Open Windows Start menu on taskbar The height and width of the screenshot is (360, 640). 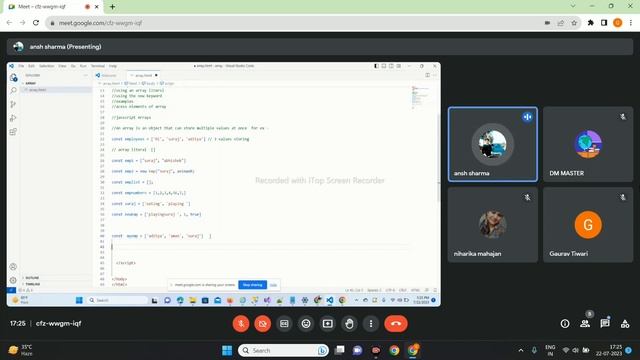click(x=227, y=350)
